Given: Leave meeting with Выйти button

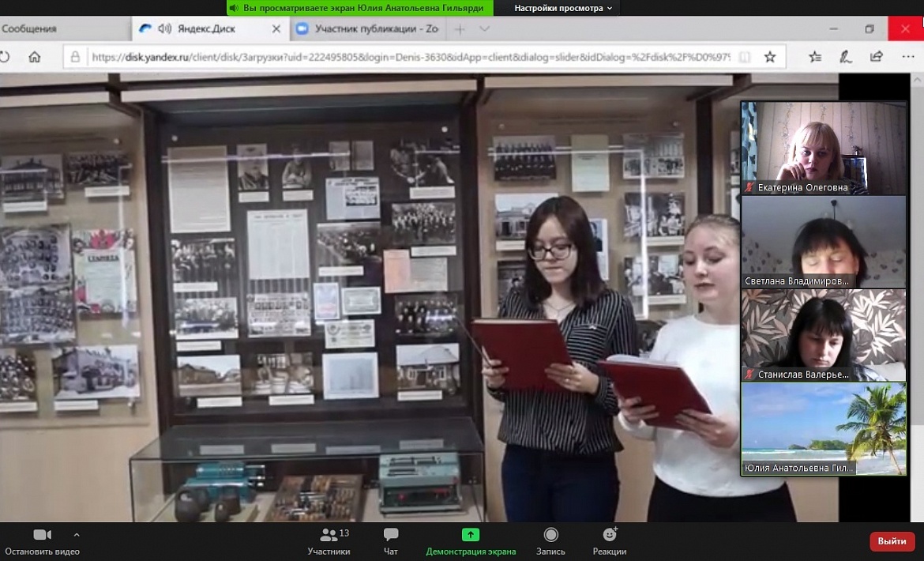Looking at the screenshot, I should 892,541.
